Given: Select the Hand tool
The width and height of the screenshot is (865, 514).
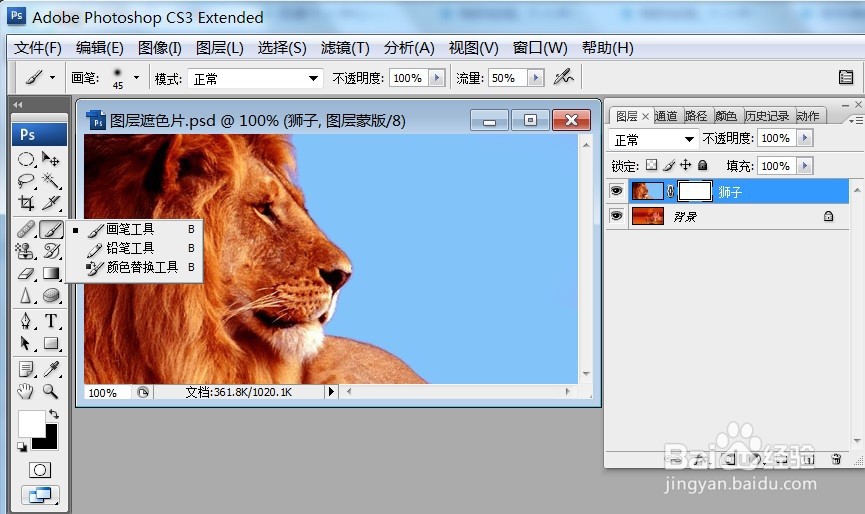Looking at the screenshot, I should [x=26, y=392].
